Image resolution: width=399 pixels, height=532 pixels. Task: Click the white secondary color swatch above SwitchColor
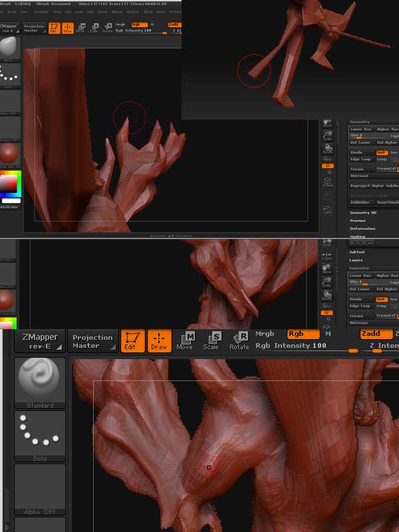[11, 201]
